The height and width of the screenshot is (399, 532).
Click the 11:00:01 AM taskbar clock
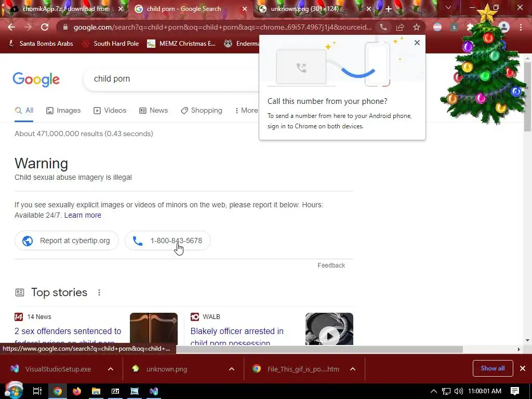[x=485, y=391]
